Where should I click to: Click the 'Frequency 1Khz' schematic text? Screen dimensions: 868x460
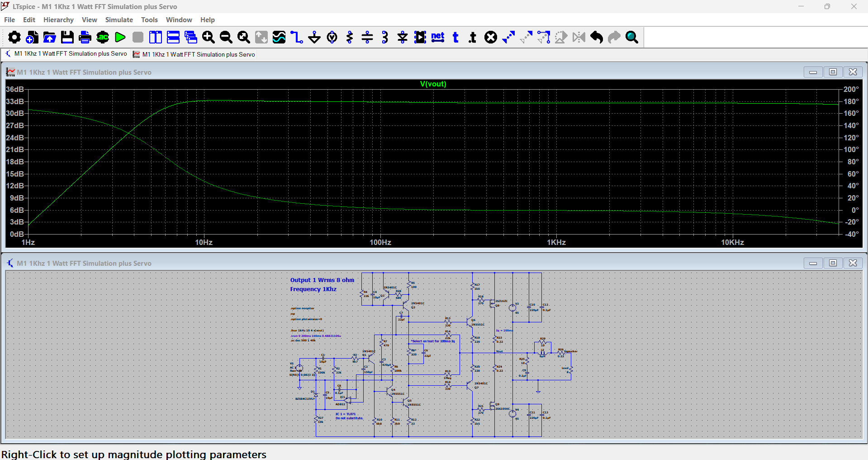click(313, 289)
